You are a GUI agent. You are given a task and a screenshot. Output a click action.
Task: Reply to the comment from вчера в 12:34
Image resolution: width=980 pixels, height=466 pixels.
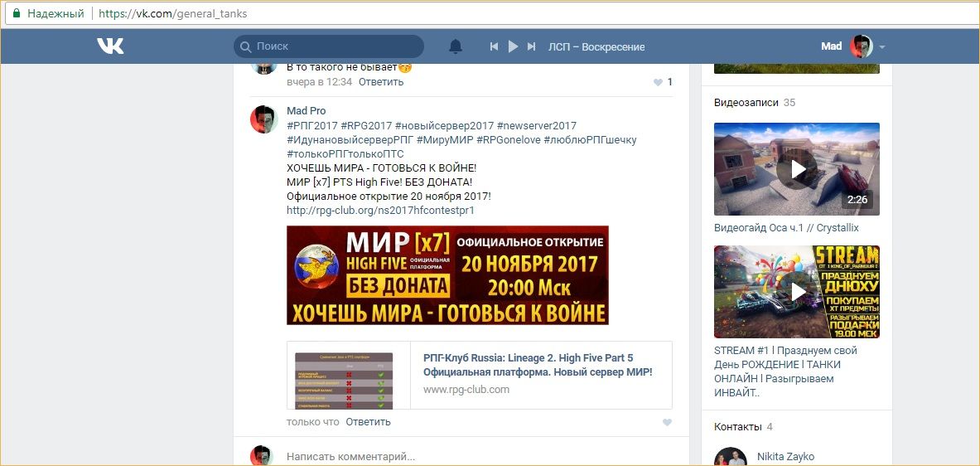point(381,82)
